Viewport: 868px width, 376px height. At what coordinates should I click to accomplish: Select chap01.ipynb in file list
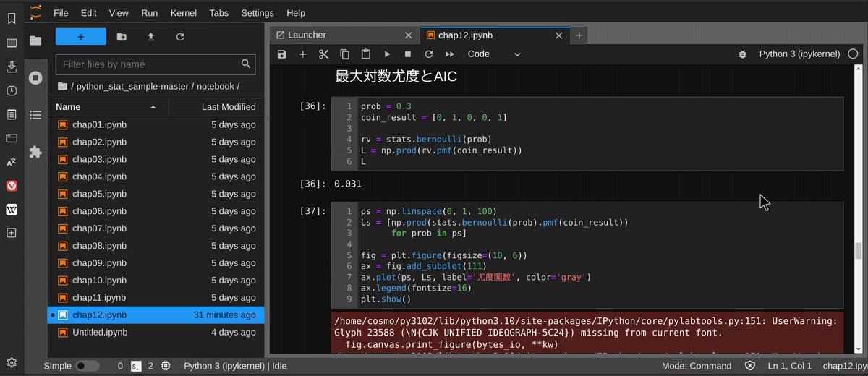pos(156,124)
